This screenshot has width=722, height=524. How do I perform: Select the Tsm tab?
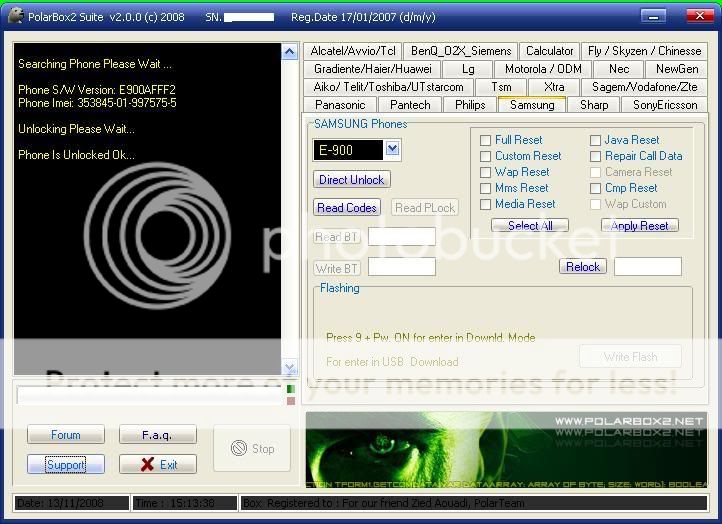(x=501, y=87)
